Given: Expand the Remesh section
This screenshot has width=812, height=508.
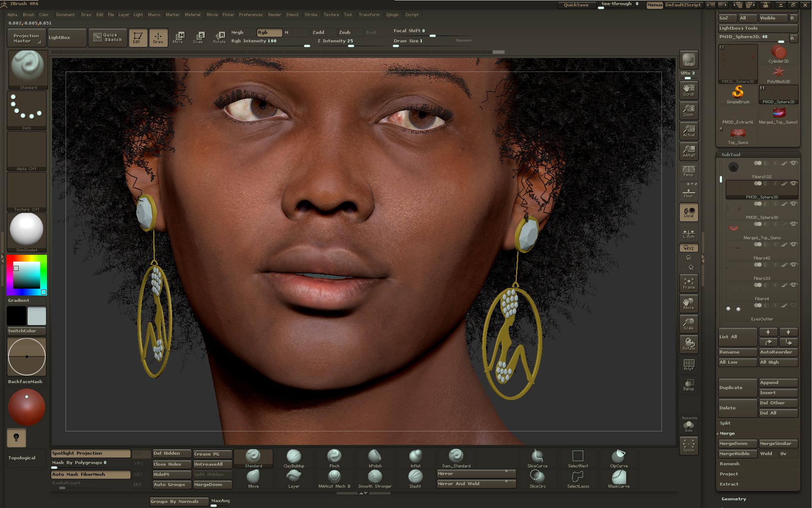Looking at the screenshot, I should 730,464.
